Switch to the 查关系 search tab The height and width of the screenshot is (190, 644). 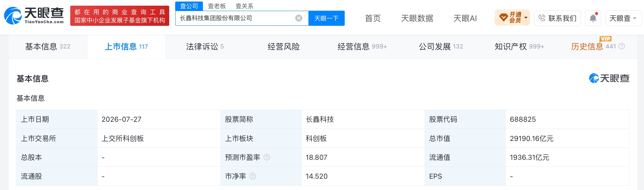(244, 6)
